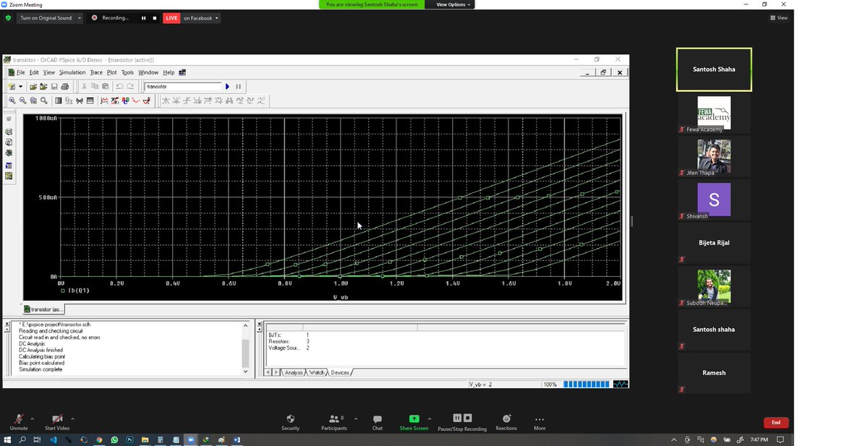Click the Mark Data Points icon
This screenshot has width=868, height=446.
[136, 100]
